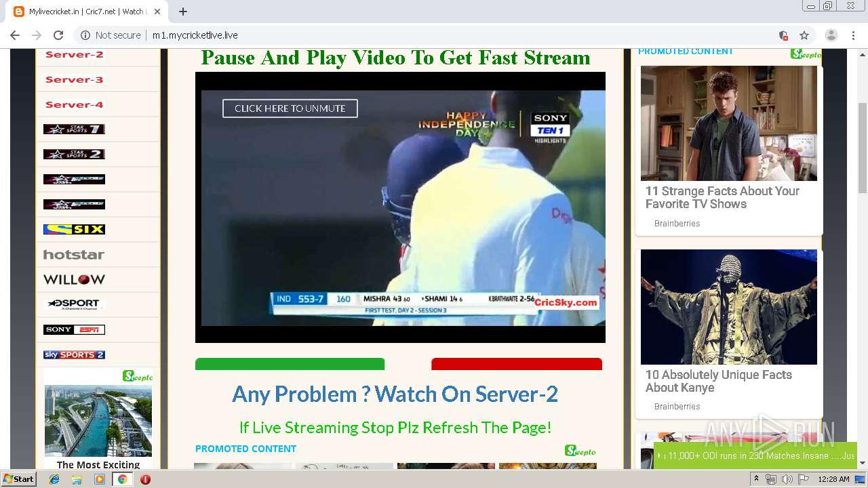Viewport: 868px width, 488px height.
Task: Open the Chrome profile avatar
Action: (831, 35)
